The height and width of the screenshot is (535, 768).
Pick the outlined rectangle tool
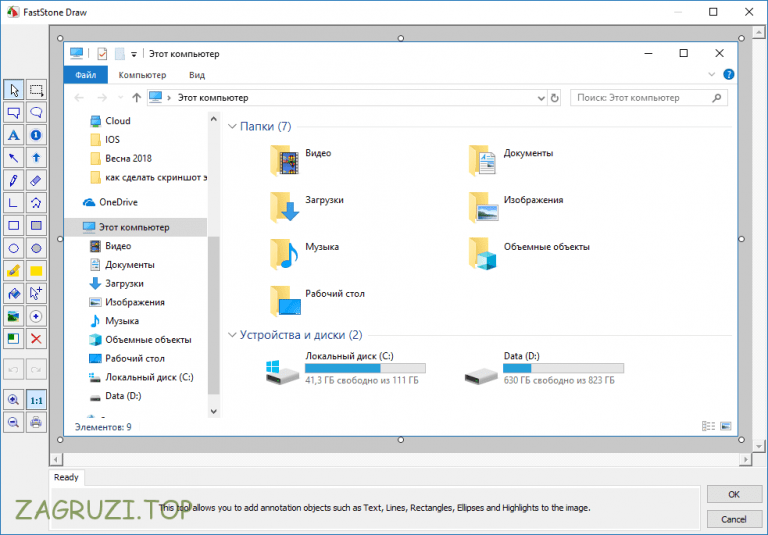click(14, 225)
